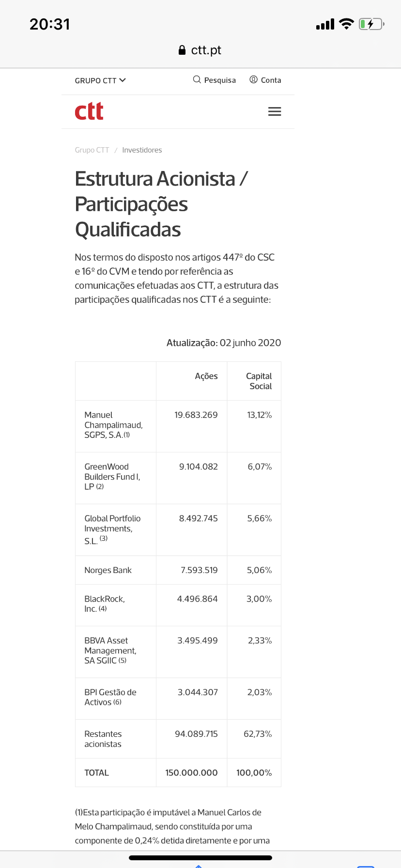Tap the cellular signal bars icon
The image size is (401, 868).
(x=325, y=24)
